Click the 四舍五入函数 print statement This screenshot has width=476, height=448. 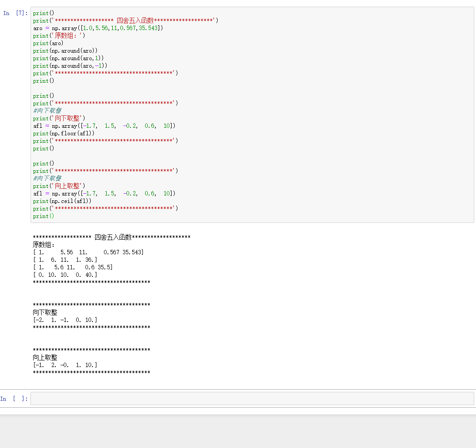click(124, 20)
